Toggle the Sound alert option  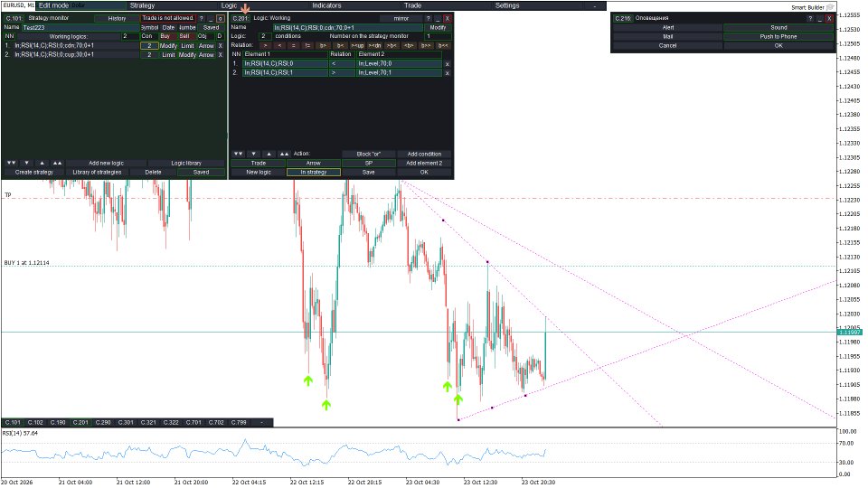pyautogui.click(x=778, y=27)
